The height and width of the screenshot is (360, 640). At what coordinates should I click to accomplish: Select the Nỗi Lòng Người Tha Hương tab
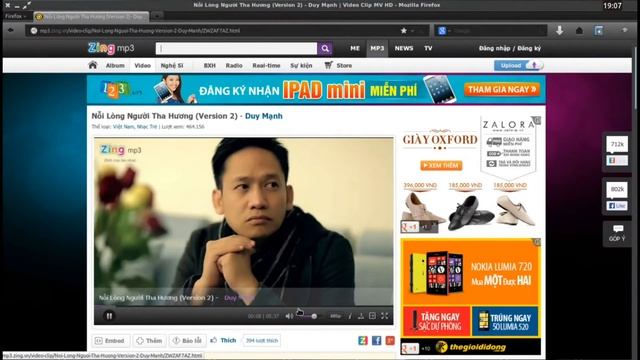(x=91, y=17)
